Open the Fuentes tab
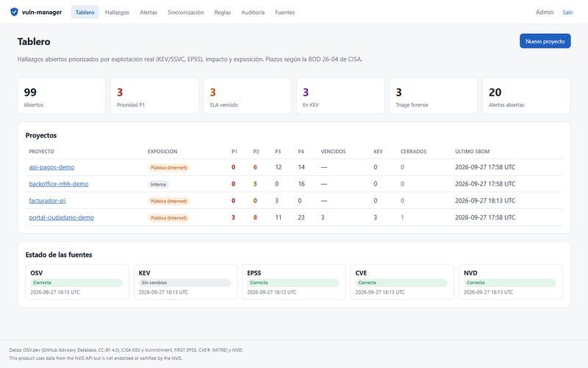The height and width of the screenshot is (368, 588). coord(284,13)
